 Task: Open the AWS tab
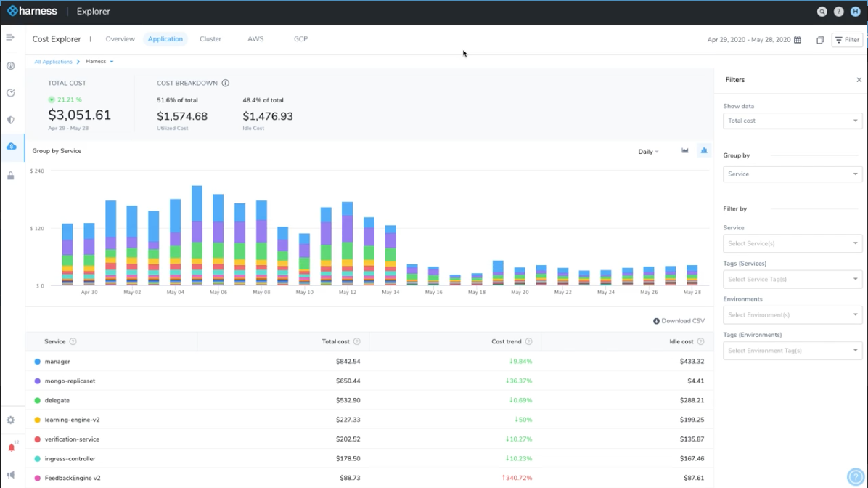point(255,39)
